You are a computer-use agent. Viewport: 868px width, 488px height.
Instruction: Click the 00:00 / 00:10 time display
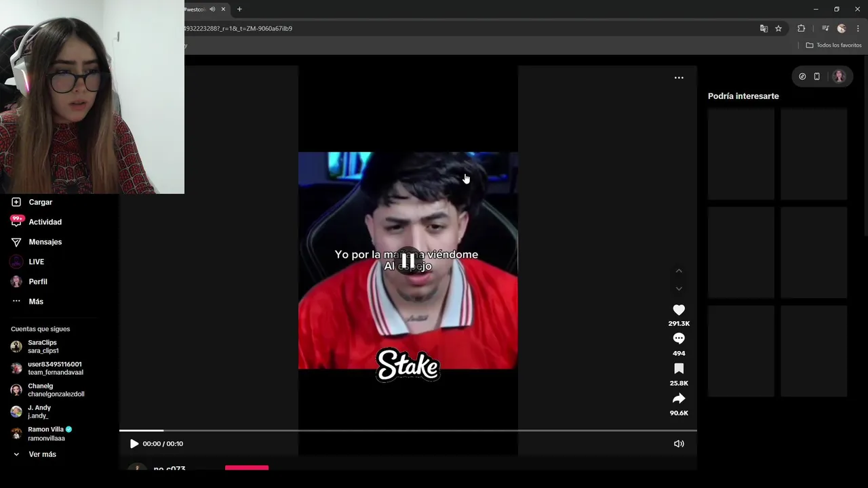(163, 444)
